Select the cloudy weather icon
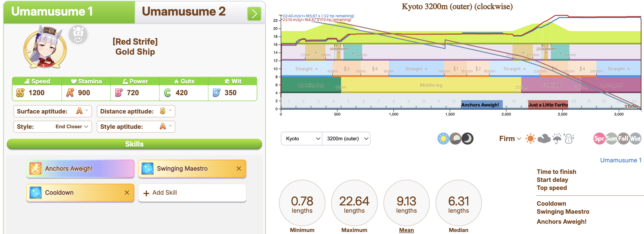This screenshot has height=234, width=644. (x=544, y=139)
